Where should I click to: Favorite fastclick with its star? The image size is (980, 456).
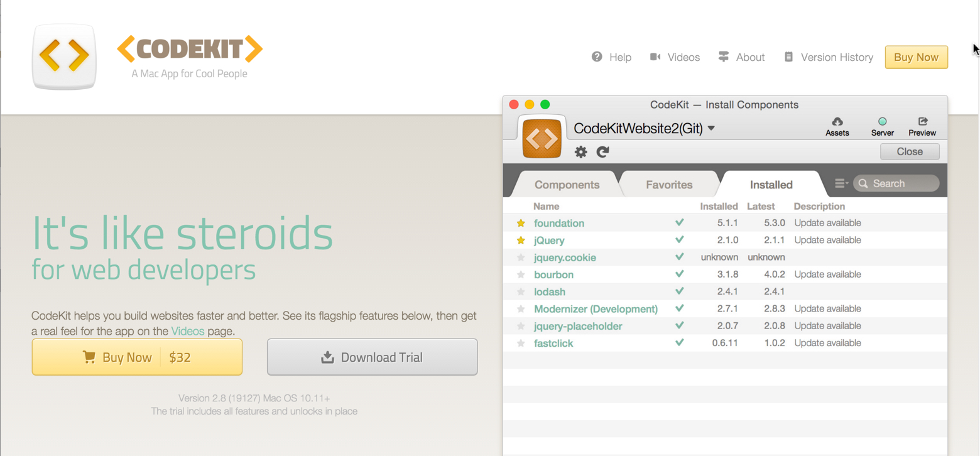pyautogui.click(x=521, y=343)
